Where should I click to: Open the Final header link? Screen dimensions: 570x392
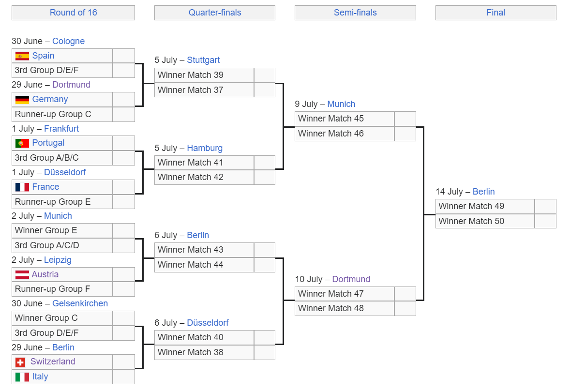point(496,13)
